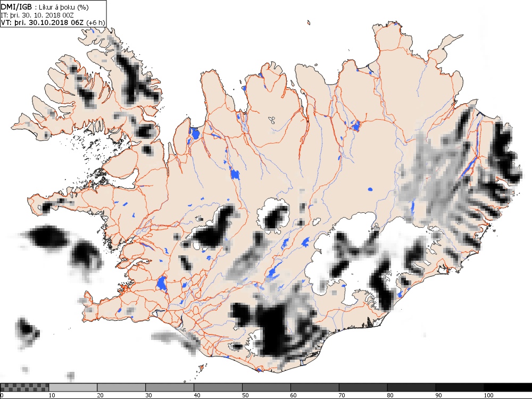Select the 70–80 percent legend swatch
Screen dimensions: 532x399
363,387
